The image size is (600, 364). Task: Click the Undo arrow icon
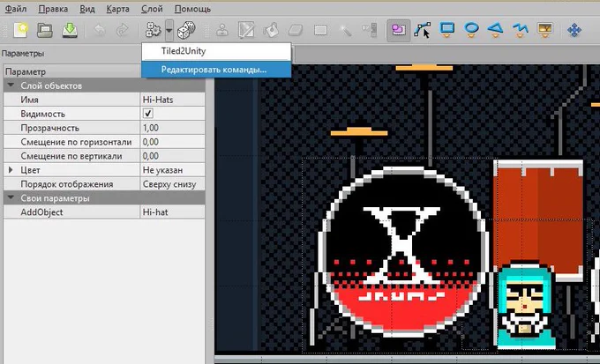pyautogui.click(x=100, y=30)
